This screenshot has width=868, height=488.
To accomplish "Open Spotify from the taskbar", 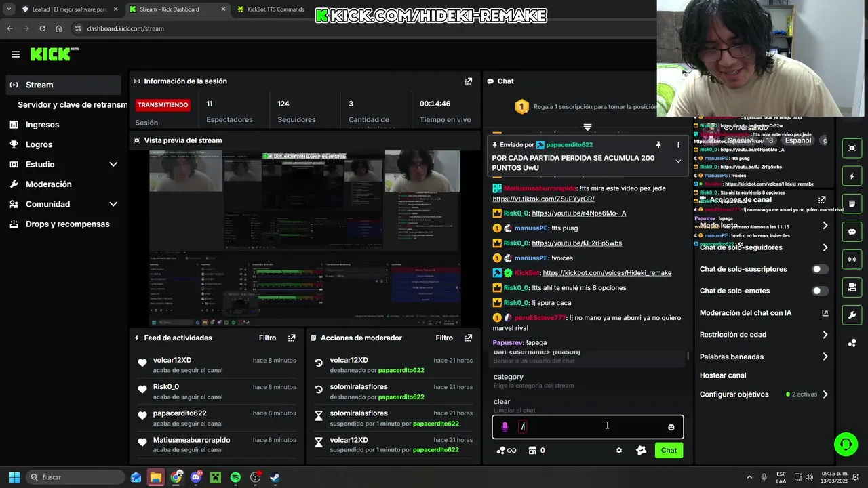I will pos(235,477).
